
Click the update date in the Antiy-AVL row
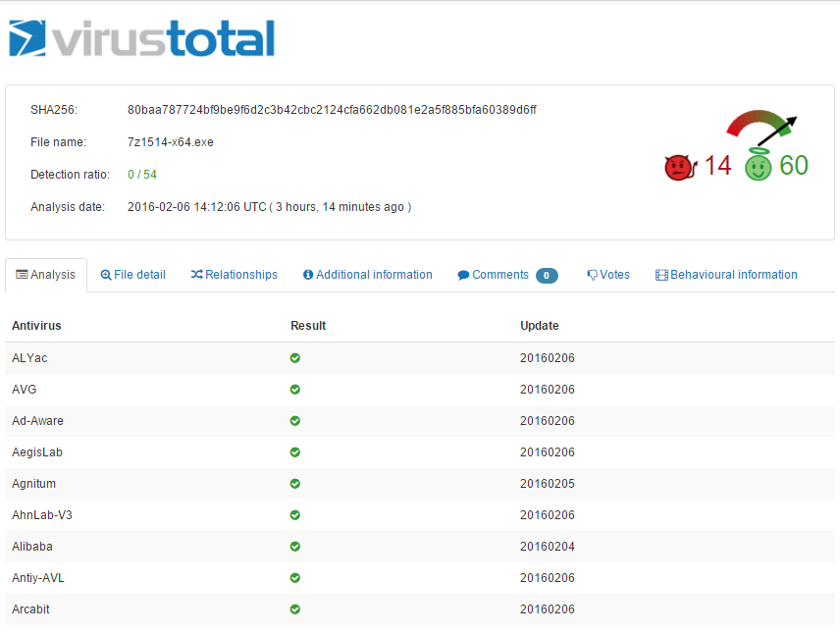pyautogui.click(x=547, y=578)
